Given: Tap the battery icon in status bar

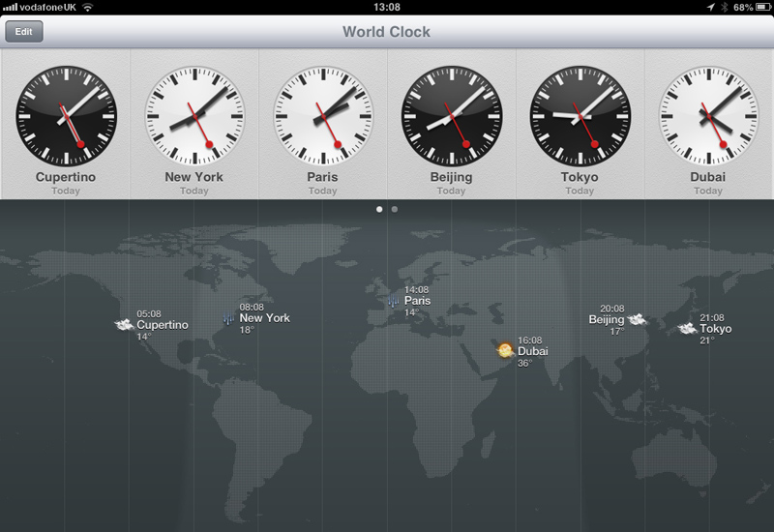Looking at the screenshot, I should point(763,7).
